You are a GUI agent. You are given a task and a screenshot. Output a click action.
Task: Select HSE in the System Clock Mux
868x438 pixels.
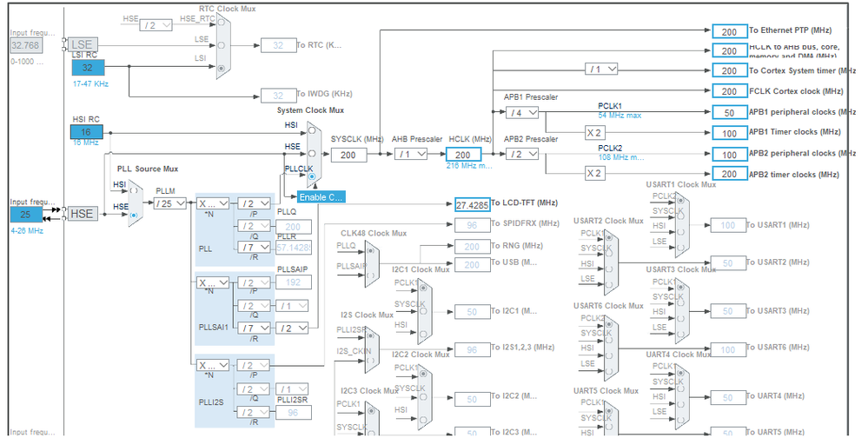[x=312, y=153]
